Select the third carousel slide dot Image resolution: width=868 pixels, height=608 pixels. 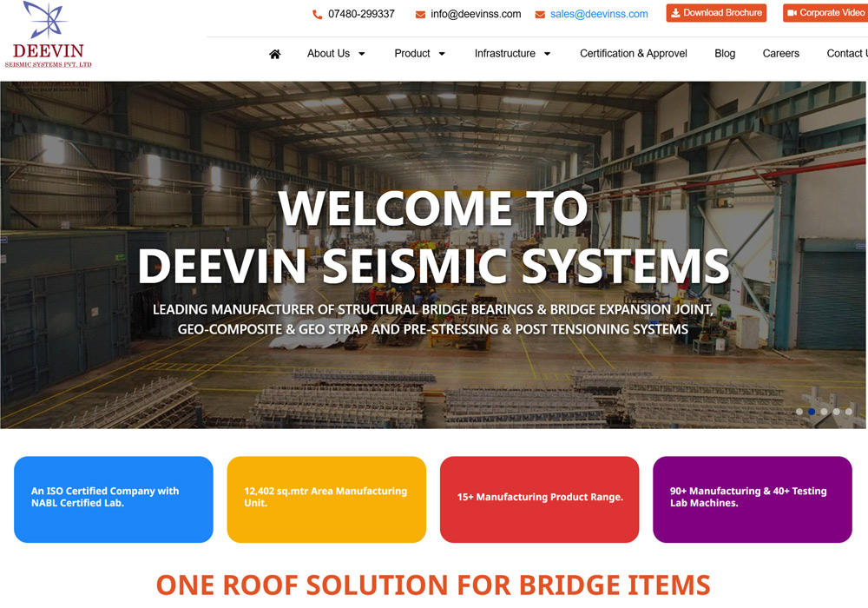coord(824,412)
